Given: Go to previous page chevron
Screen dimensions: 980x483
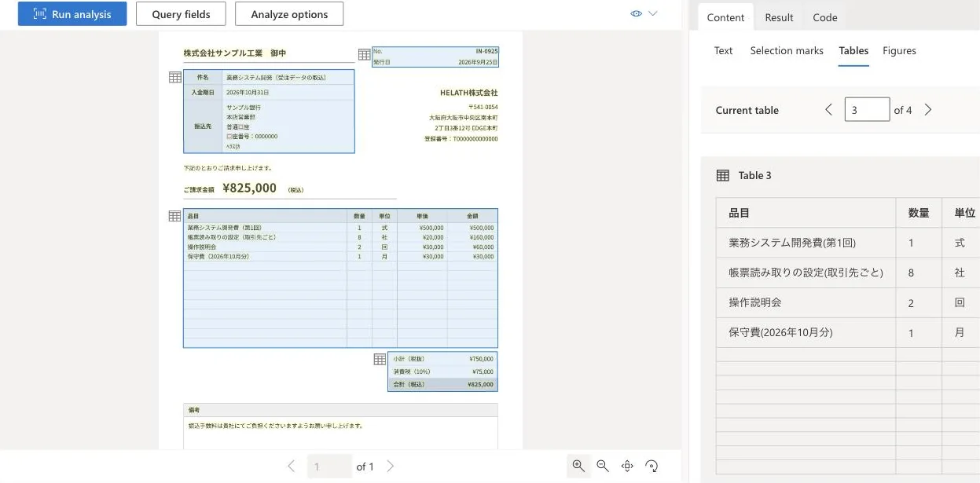Looking at the screenshot, I should tap(292, 467).
